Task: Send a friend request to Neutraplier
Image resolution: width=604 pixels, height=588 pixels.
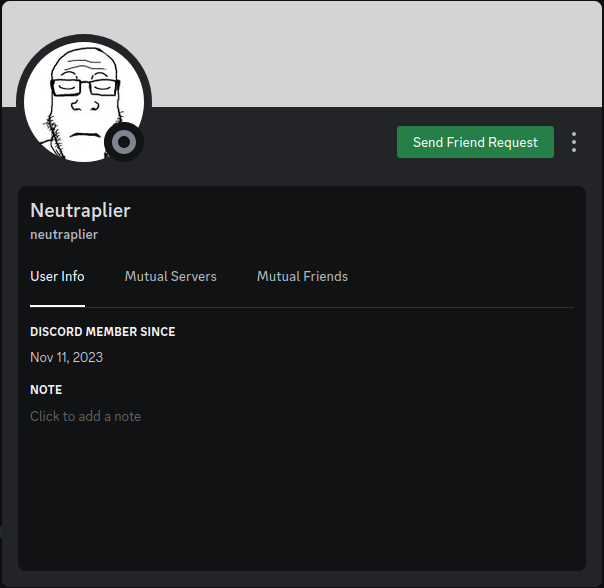Action: click(x=475, y=142)
